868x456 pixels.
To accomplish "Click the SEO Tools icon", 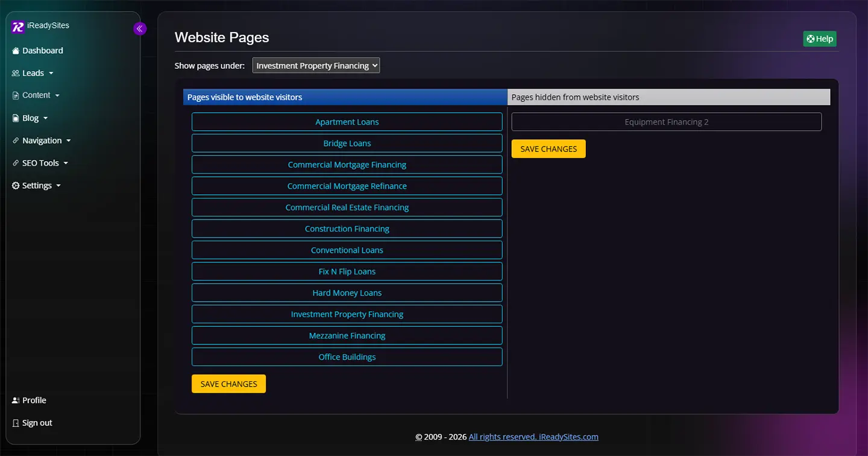I will pos(16,163).
